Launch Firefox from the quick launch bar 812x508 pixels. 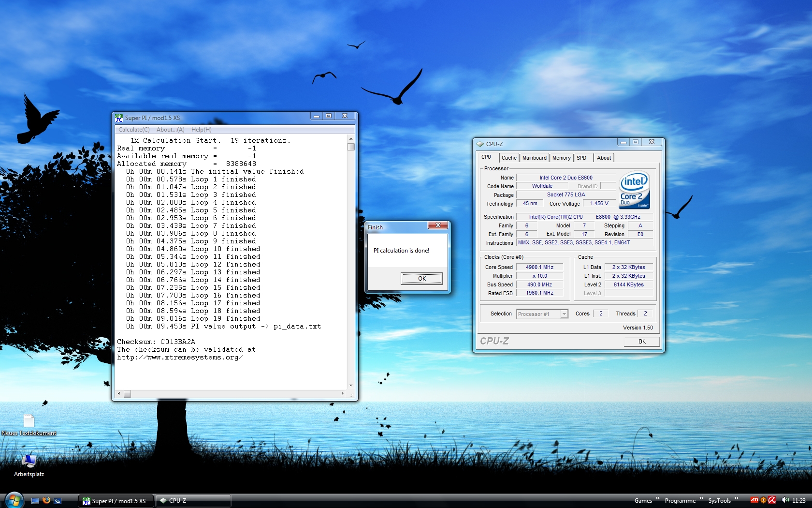pyautogui.click(x=46, y=500)
